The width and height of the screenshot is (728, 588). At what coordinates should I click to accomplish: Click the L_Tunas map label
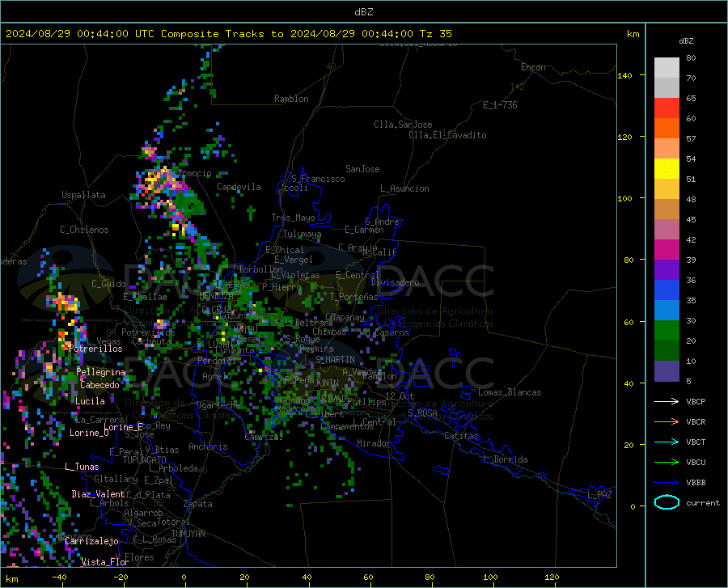tap(82, 467)
